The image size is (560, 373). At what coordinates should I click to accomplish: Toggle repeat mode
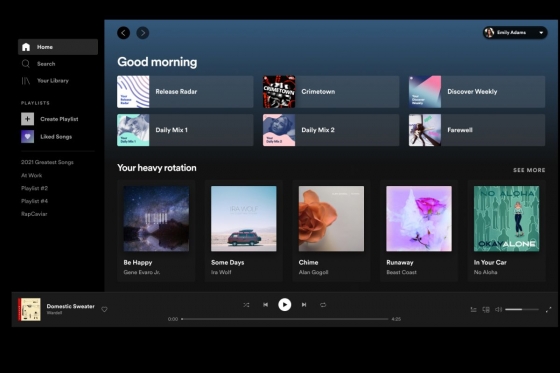pos(323,305)
